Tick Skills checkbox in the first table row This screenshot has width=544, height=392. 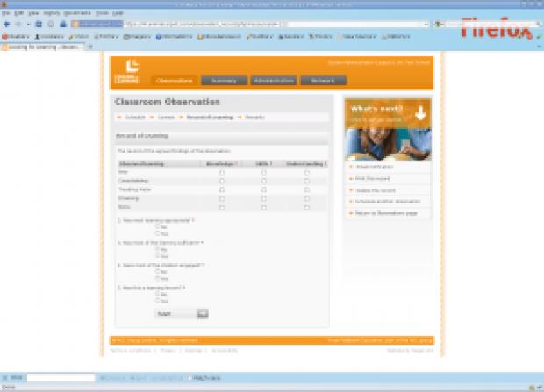[264, 173]
